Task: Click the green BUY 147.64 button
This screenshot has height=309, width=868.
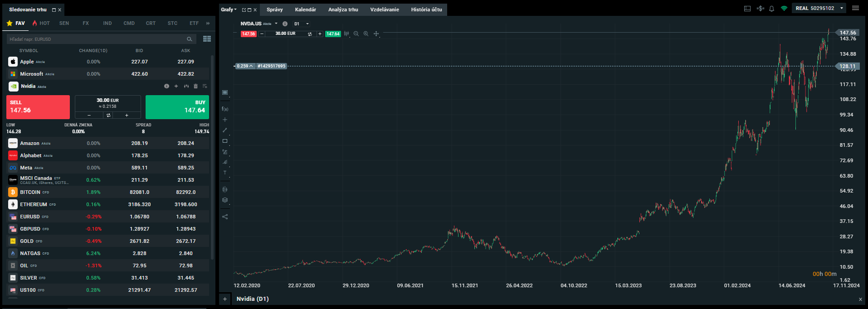Action: (x=177, y=107)
